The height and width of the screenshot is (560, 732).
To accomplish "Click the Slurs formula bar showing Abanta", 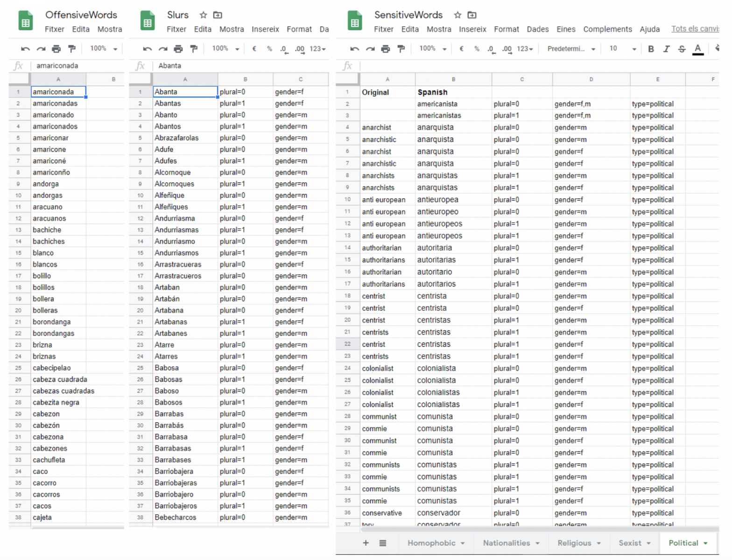I will [240, 66].
